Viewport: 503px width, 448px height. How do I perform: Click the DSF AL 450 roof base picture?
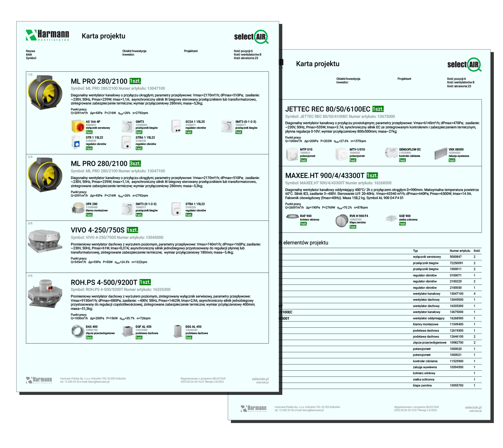(127, 331)
